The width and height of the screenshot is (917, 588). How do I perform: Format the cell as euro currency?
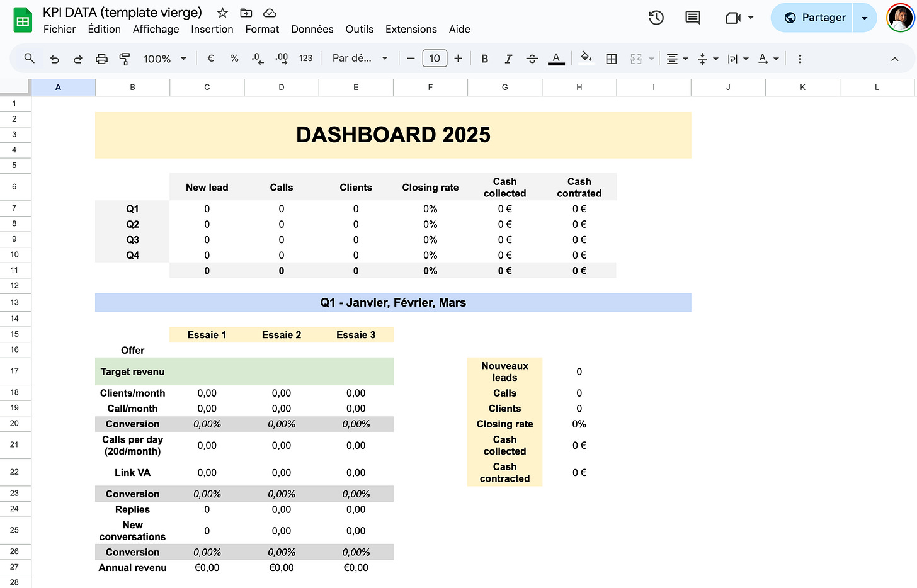[x=210, y=59]
